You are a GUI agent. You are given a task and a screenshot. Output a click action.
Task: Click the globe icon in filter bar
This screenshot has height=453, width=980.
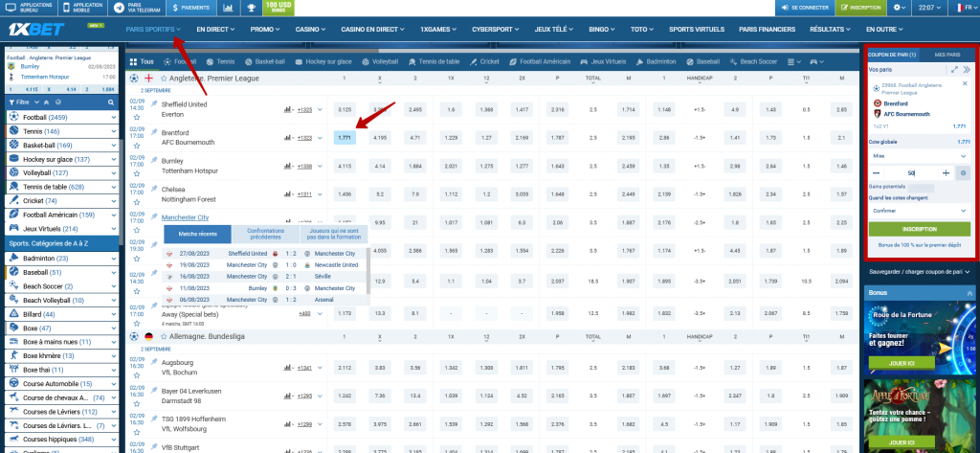pos(58,102)
